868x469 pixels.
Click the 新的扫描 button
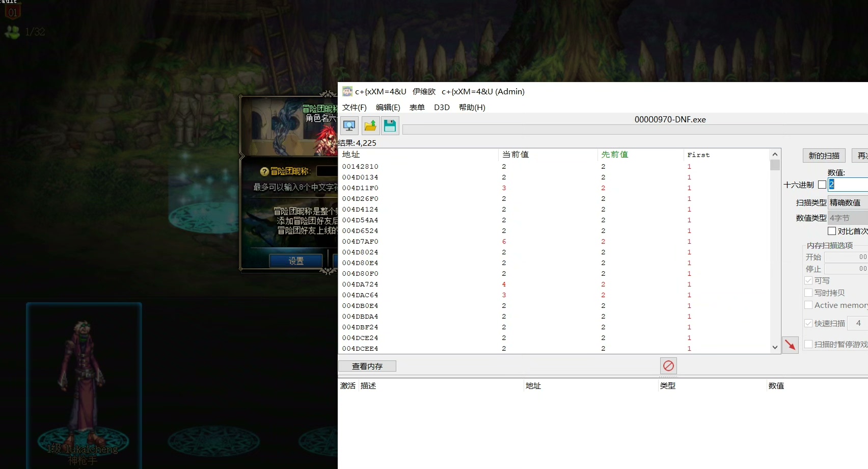(x=824, y=155)
